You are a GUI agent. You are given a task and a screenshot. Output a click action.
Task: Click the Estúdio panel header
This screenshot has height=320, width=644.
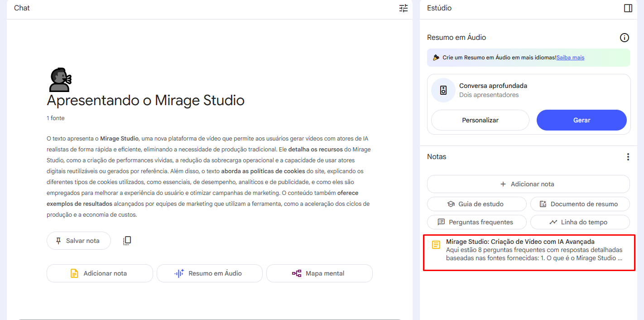[439, 8]
